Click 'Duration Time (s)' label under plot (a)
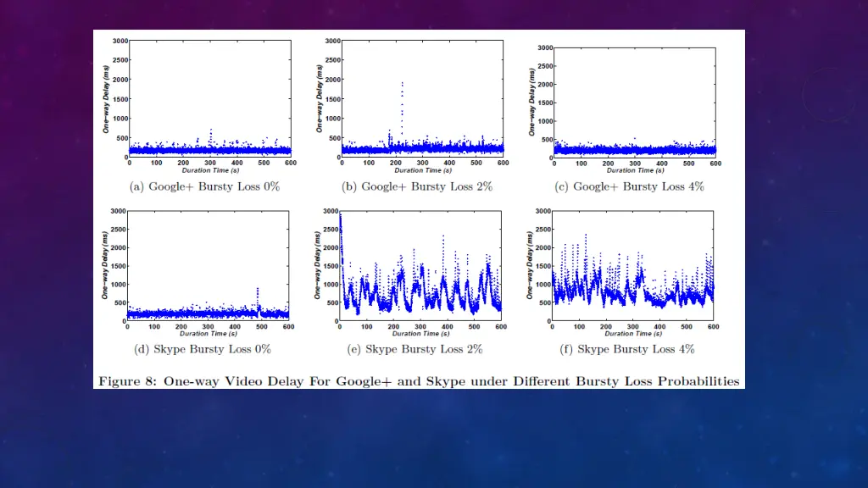 coord(210,170)
